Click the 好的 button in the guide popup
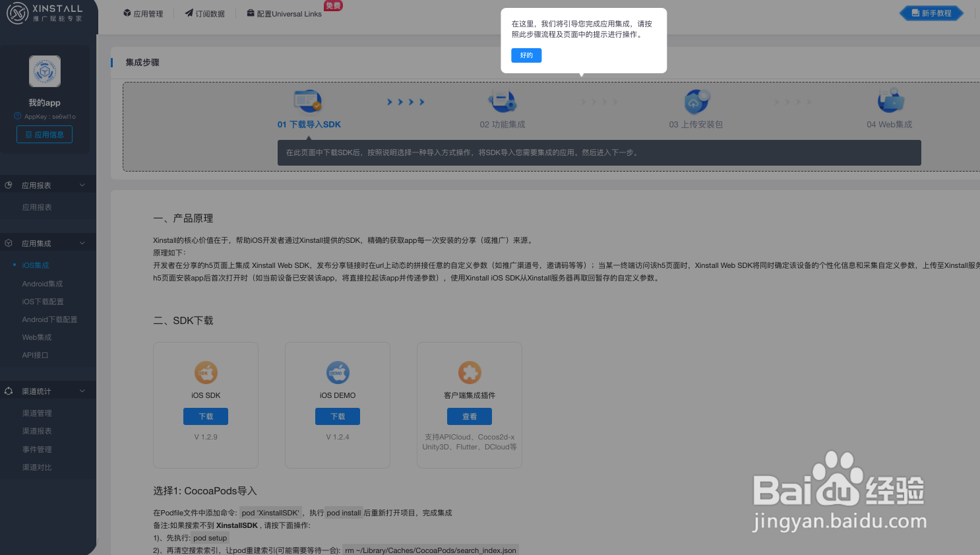 pos(526,55)
